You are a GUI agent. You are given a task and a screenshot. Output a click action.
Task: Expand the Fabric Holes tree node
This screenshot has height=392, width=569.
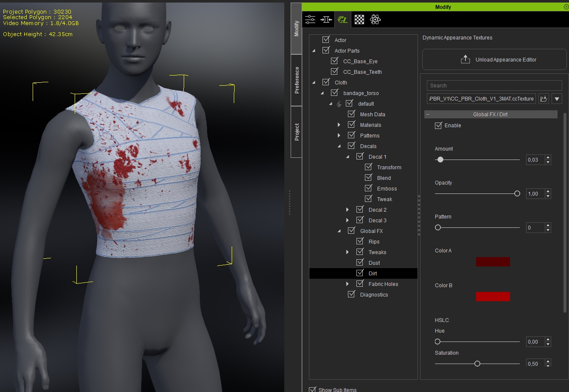(x=348, y=284)
